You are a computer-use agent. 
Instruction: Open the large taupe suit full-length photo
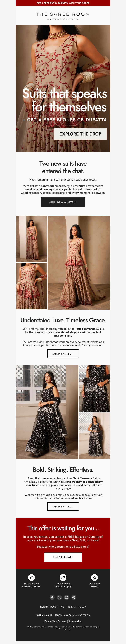79,263
